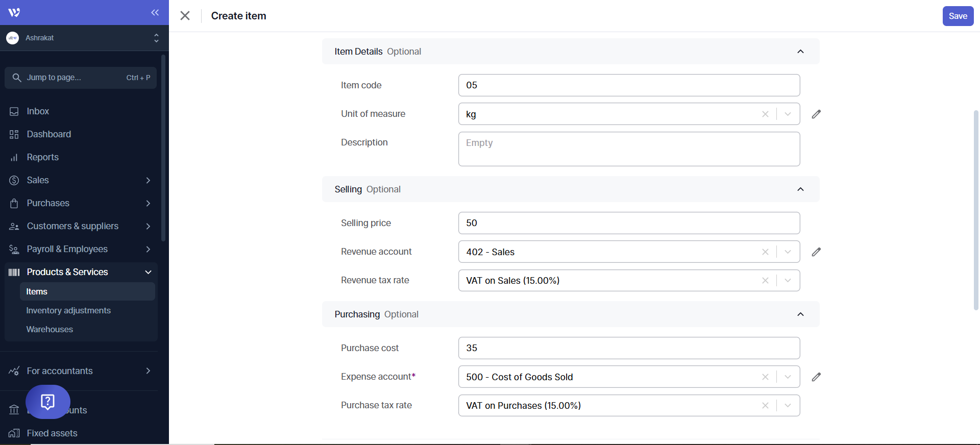Image resolution: width=980 pixels, height=445 pixels.
Task: Collapse the Selling section
Action: (x=800, y=189)
